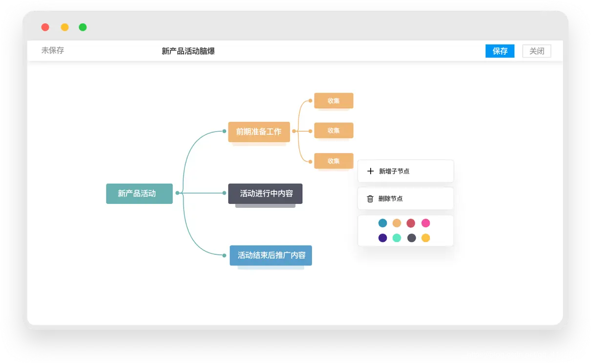Choose the 删除节点 menu entry

click(x=405, y=199)
